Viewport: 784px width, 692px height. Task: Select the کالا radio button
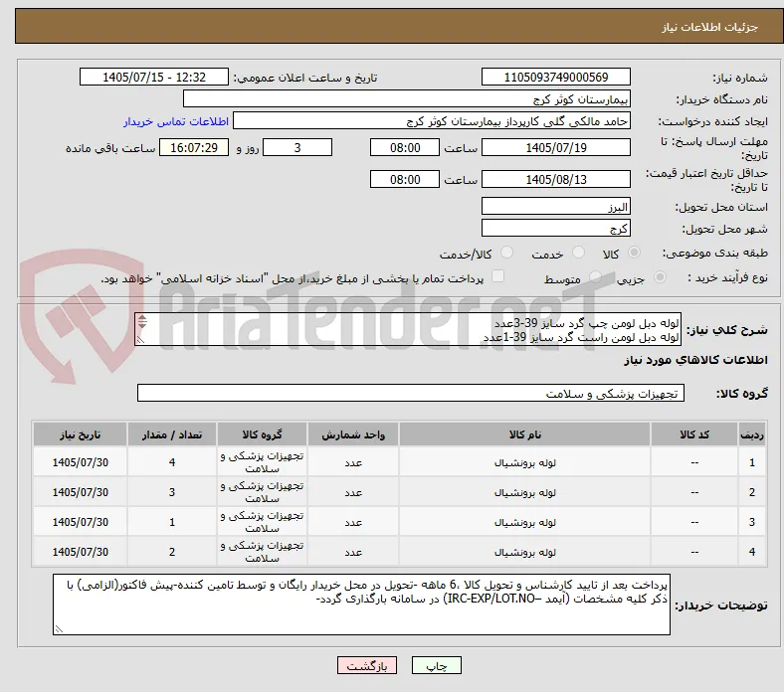point(634,253)
